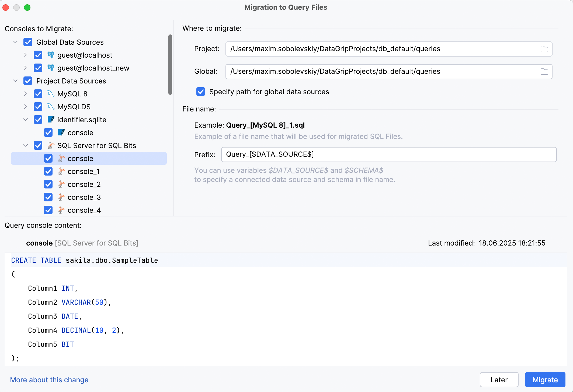Click into the Project path field
The image size is (573, 392).
(389, 49)
